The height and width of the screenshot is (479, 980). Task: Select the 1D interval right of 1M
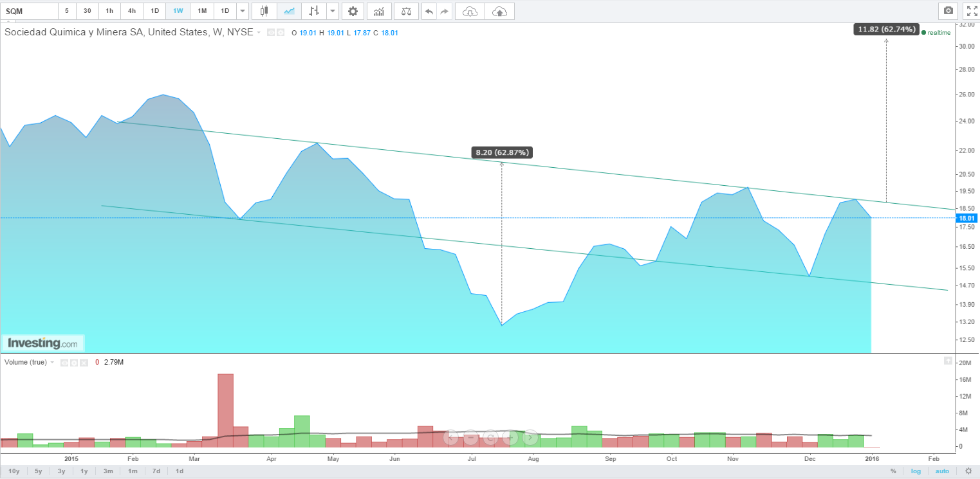(225, 11)
